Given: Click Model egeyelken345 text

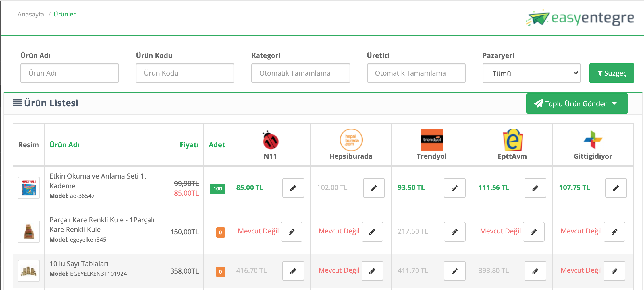Looking at the screenshot, I should [x=78, y=240].
